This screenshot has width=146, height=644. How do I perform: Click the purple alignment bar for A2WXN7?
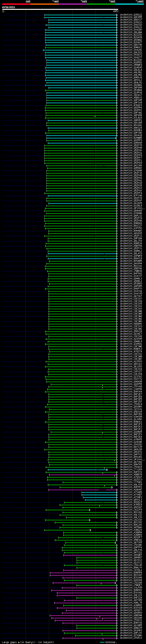coord(83,490)
